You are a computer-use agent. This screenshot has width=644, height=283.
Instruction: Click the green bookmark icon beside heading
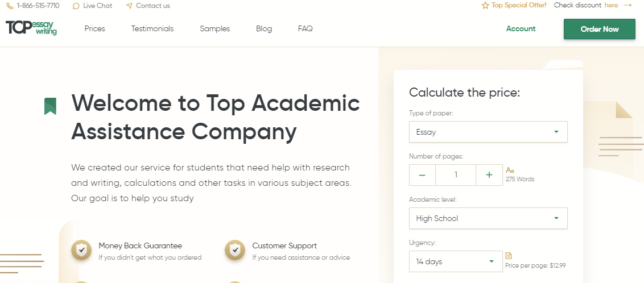click(x=50, y=106)
